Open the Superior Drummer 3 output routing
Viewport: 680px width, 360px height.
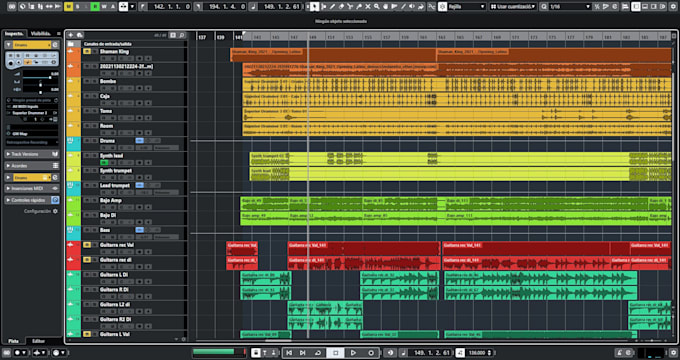[32, 113]
